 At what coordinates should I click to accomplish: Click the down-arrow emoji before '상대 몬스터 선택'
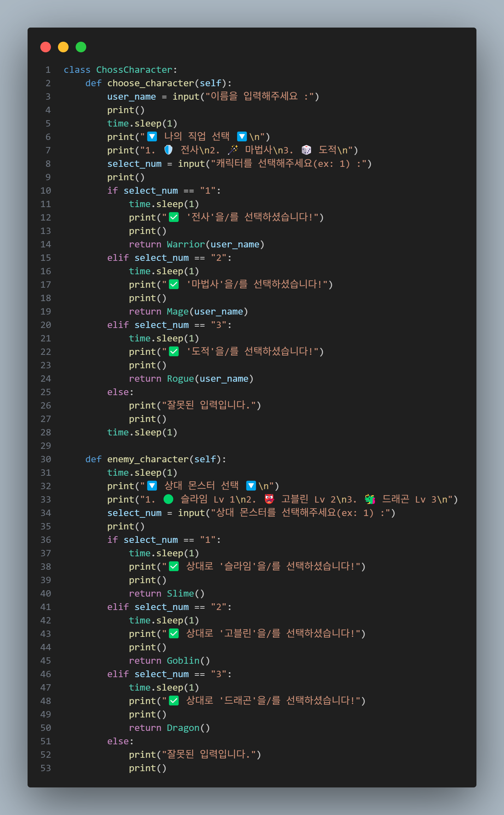click(152, 486)
